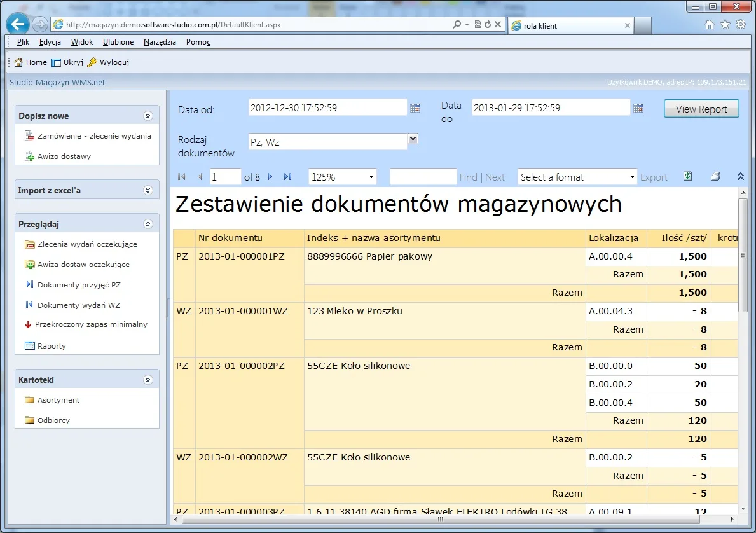Open the Odbiorcy folder

(47, 420)
